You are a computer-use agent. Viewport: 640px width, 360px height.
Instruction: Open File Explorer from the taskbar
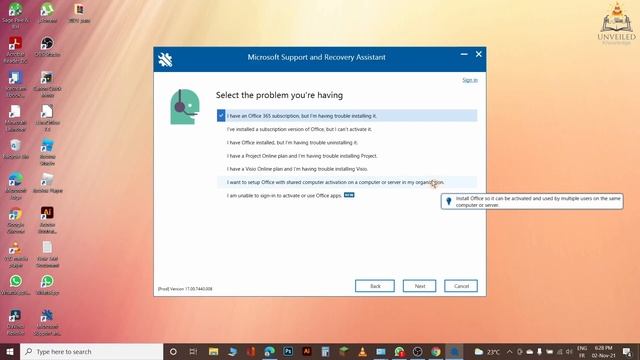(213, 351)
